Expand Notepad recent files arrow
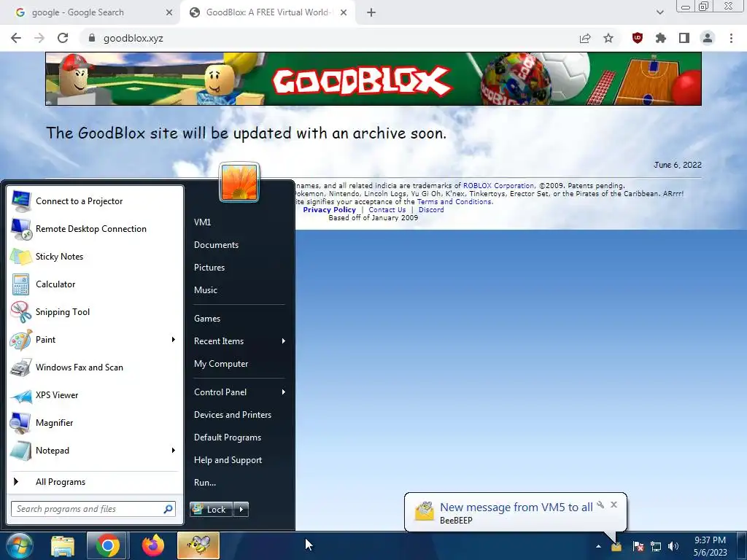The width and height of the screenshot is (747, 560). (x=174, y=451)
